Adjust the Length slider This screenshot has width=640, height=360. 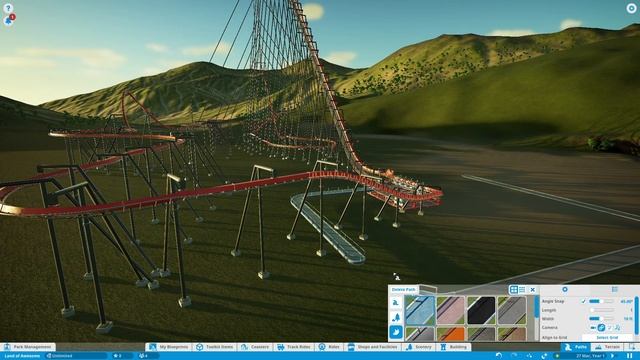[x=601, y=310]
